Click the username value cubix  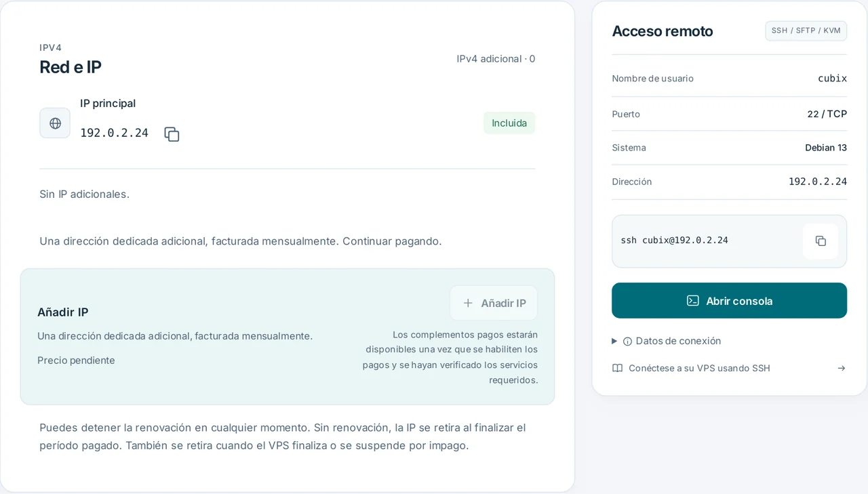pos(832,79)
